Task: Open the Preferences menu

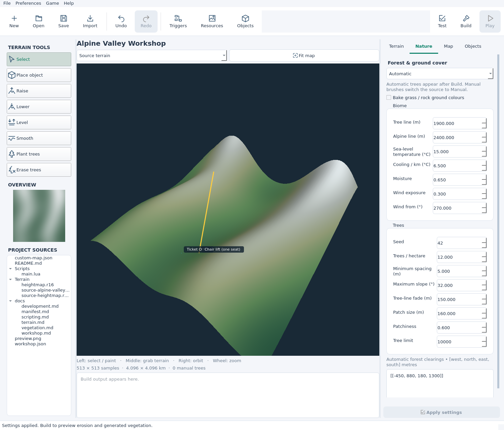Action: [28, 3]
